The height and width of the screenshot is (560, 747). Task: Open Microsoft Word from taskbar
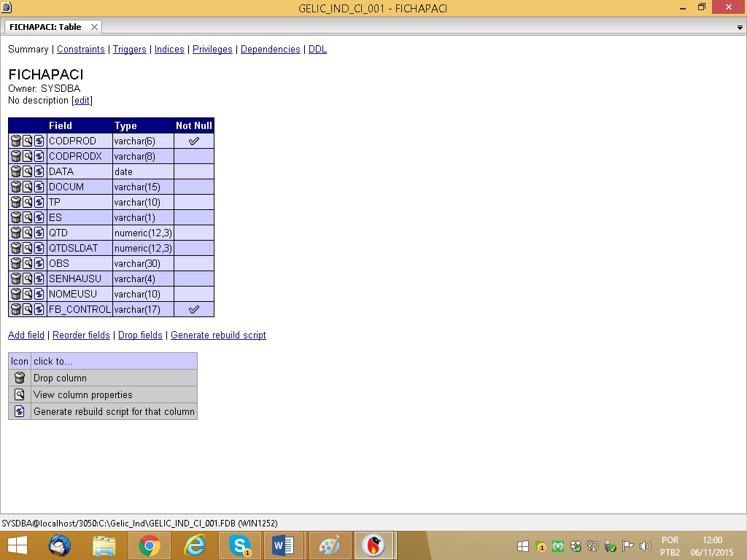coord(283,545)
